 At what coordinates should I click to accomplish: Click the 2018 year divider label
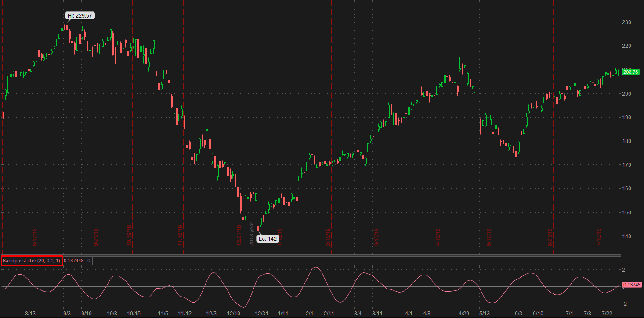coord(252,234)
